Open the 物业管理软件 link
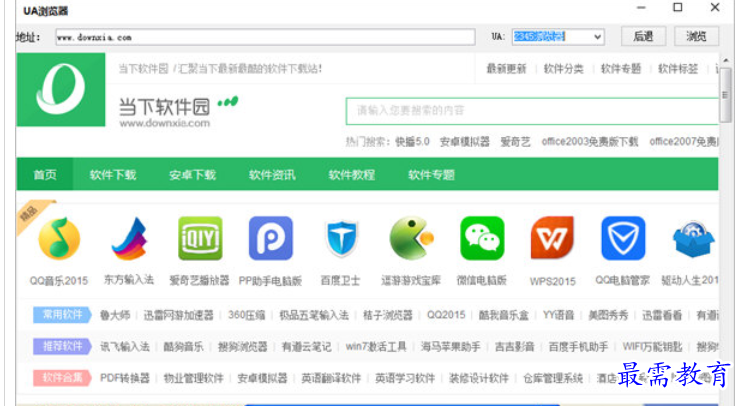Viewport: 739px width, 406px height. [x=193, y=378]
